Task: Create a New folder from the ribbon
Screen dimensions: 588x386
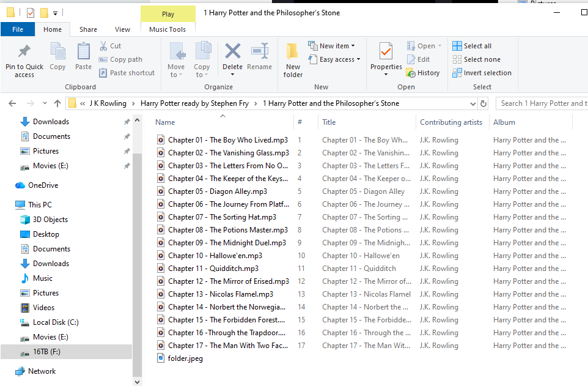Action: [293, 60]
